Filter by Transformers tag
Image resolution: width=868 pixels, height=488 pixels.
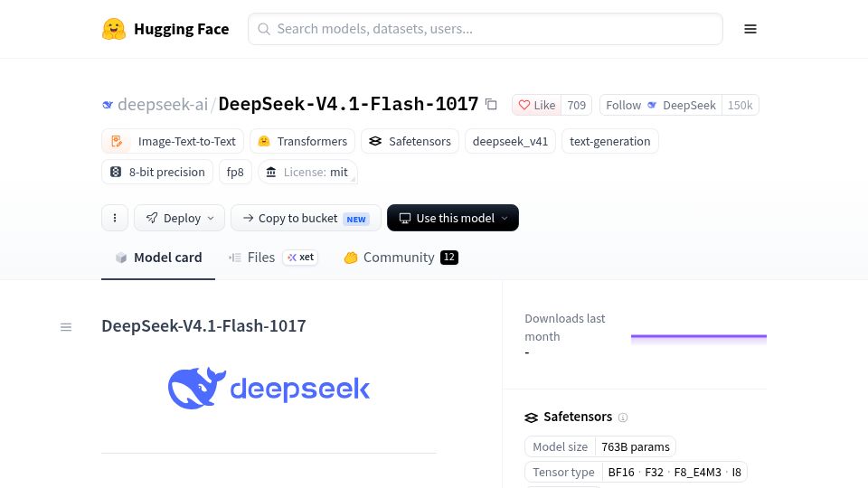[303, 141]
